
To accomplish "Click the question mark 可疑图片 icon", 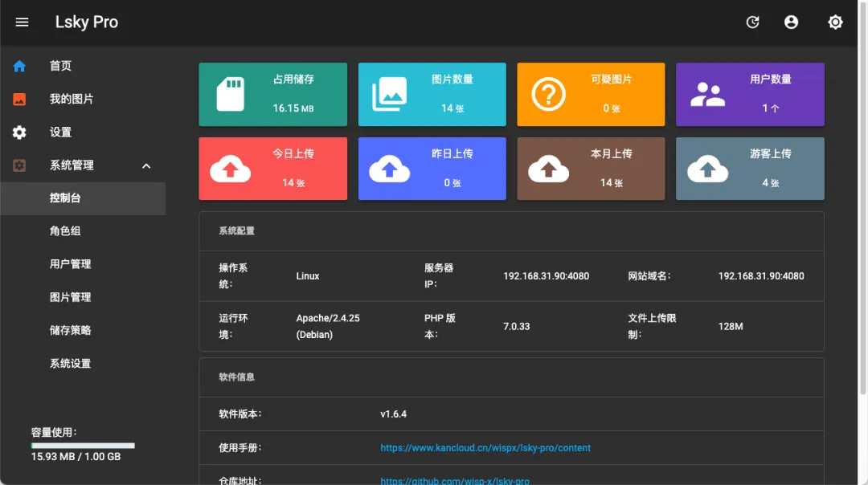I will (x=548, y=94).
